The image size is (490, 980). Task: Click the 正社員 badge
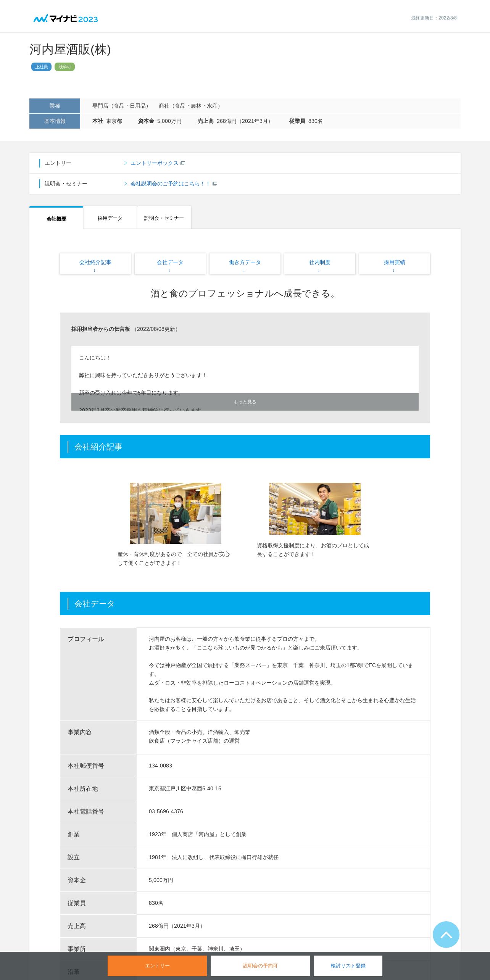click(x=41, y=67)
